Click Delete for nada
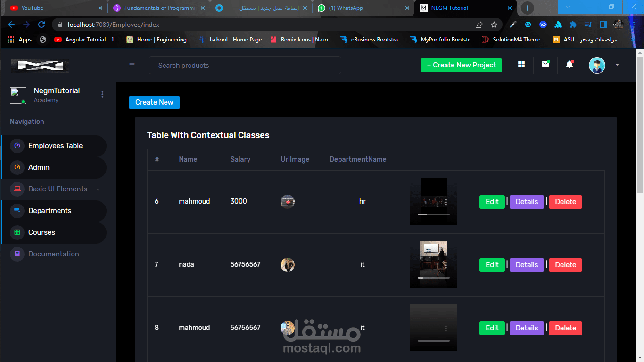 click(565, 265)
